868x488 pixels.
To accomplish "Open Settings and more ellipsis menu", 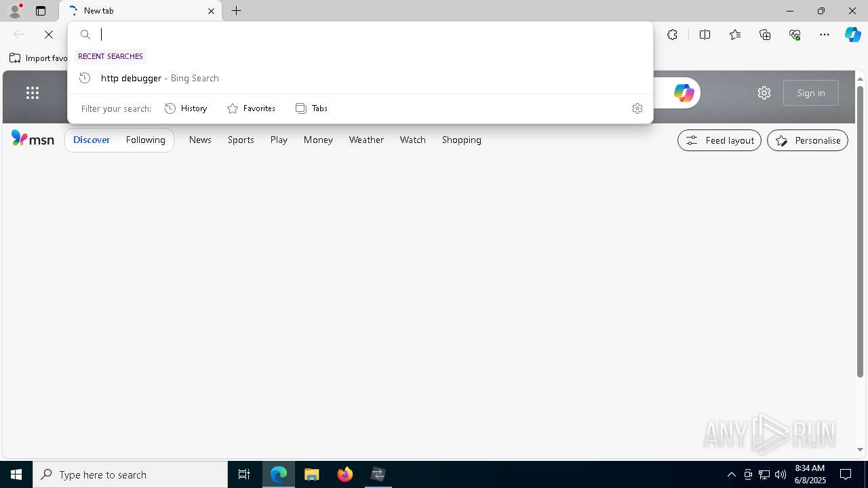I will (825, 35).
